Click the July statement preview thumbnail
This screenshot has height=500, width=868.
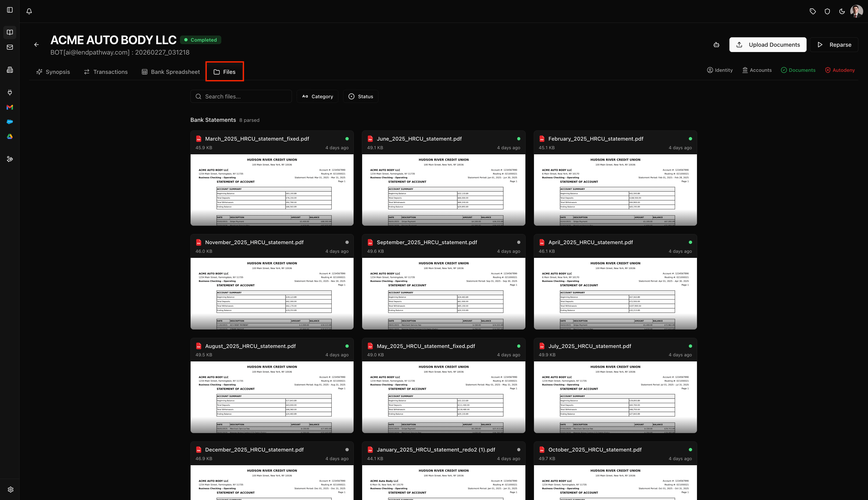pos(615,397)
